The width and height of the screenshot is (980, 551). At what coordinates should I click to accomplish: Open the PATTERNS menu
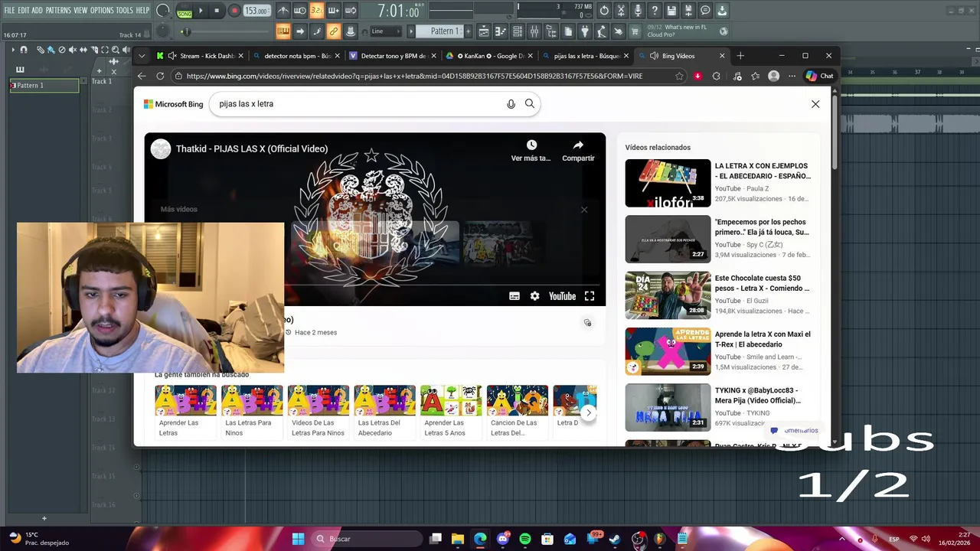coord(58,10)
